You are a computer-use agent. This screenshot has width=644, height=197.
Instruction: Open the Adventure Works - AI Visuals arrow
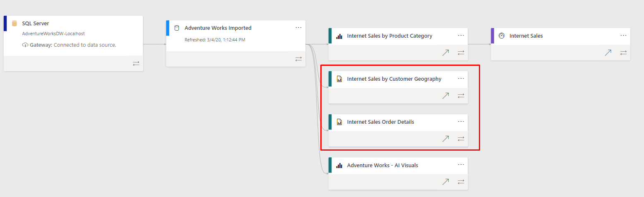click(x=445, y=182)
